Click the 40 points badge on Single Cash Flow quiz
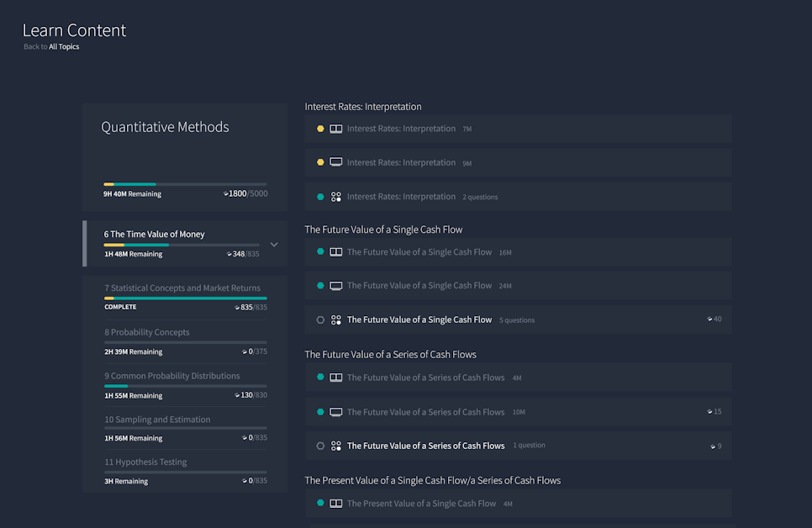812x528 pixels. tap(714, 319)
